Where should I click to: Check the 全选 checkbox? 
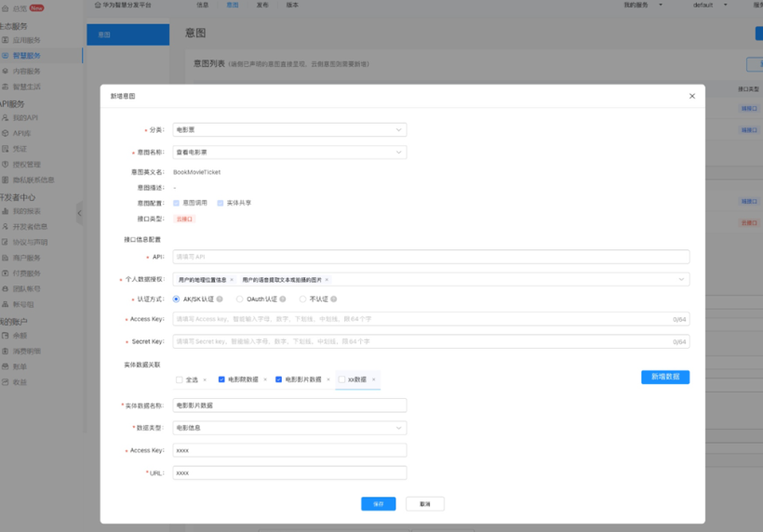[x=179, y=379]
